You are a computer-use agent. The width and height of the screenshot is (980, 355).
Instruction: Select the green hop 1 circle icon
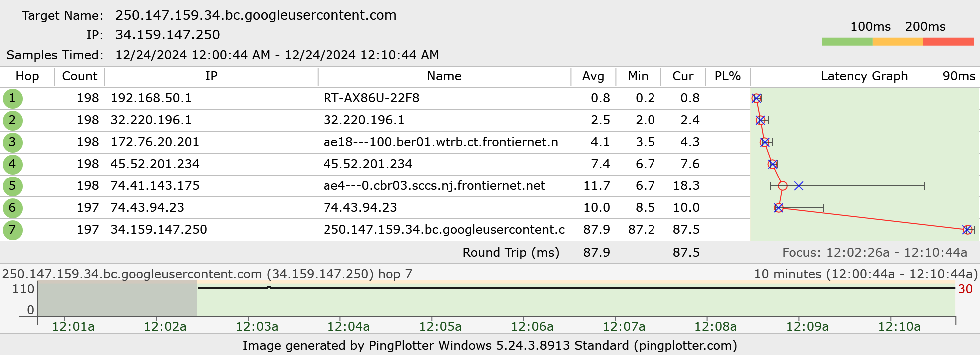click(12, 98)
